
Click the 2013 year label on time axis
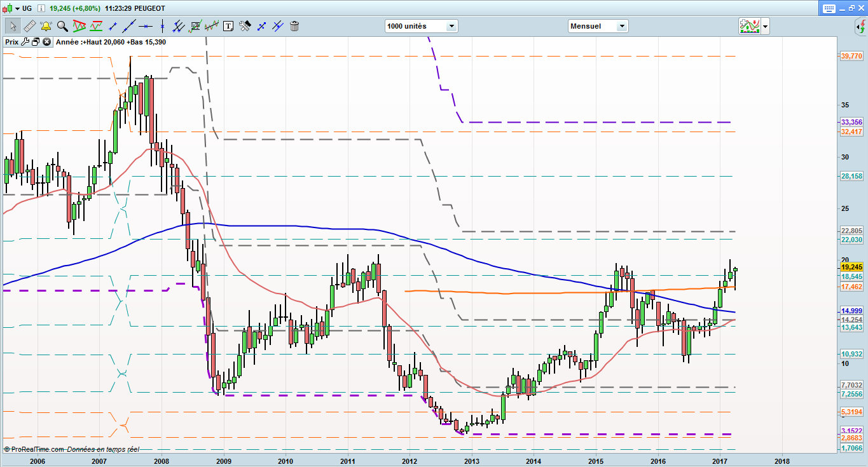(x=472, y=461)
